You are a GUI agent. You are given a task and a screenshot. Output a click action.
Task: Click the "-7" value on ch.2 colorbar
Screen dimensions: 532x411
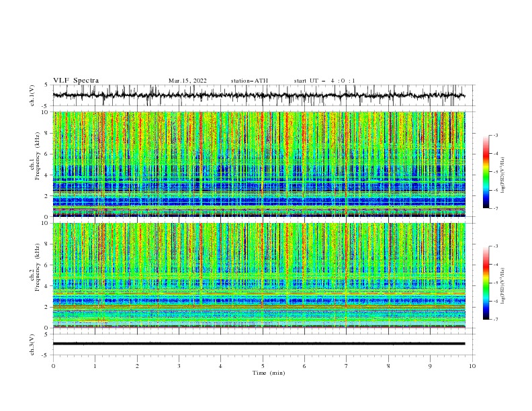click(x=496, y=319)
